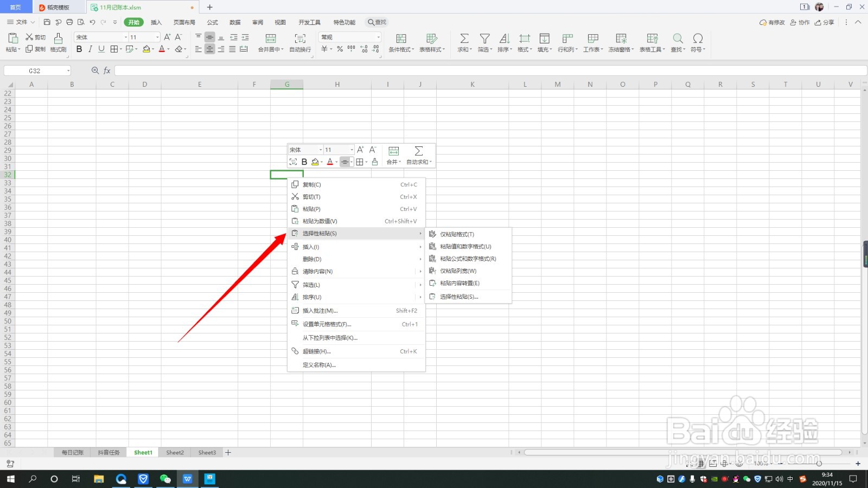868x488 pixels.
Task: Choose Copy (复制) from the context menu
Action: coord(356,184)
